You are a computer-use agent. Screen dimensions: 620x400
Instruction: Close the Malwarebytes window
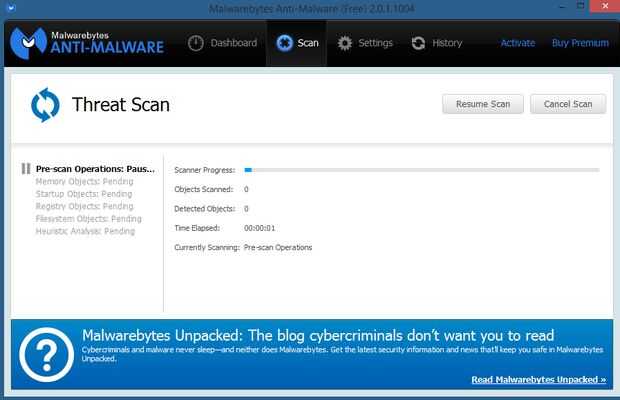[605, 6]
